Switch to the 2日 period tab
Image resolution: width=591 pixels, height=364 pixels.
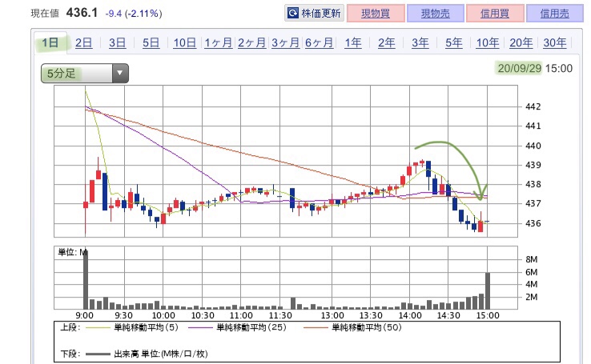[83, 42]
